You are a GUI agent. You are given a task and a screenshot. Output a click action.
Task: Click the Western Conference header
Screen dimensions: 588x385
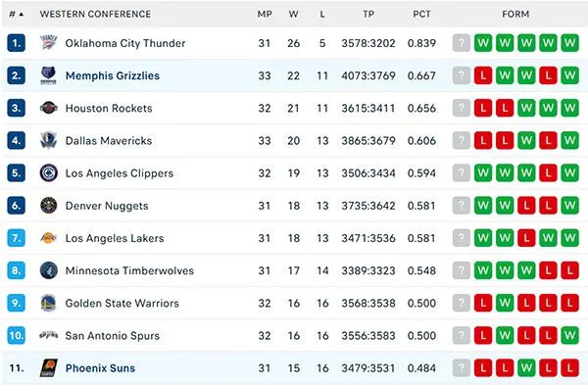tap(95, 15)
